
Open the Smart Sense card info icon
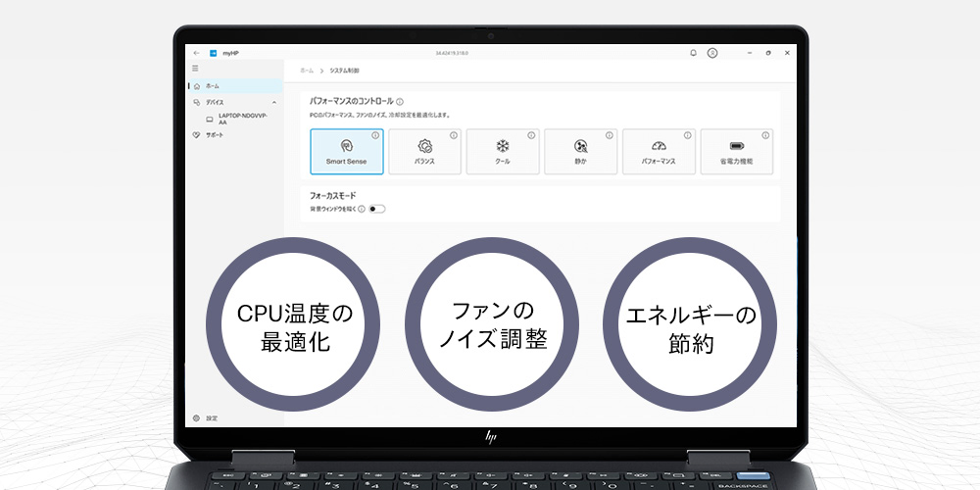pos(375,135)
